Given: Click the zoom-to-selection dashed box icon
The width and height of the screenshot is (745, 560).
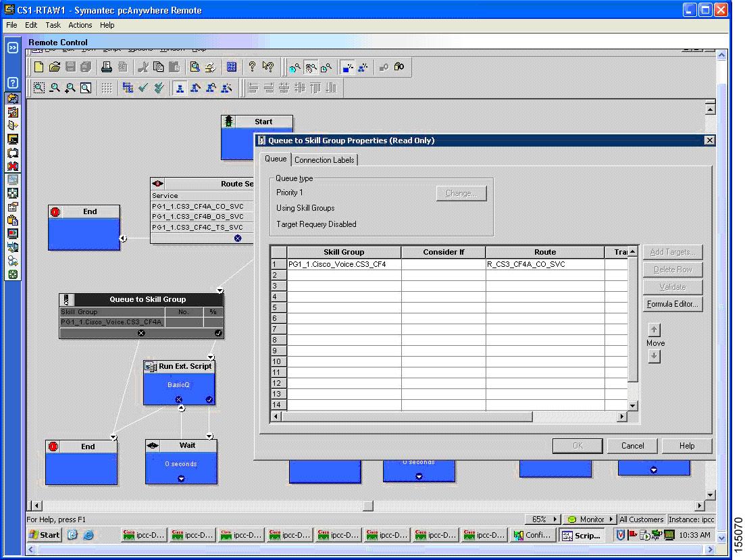Looking at the screenshot, I should [39, 88].
